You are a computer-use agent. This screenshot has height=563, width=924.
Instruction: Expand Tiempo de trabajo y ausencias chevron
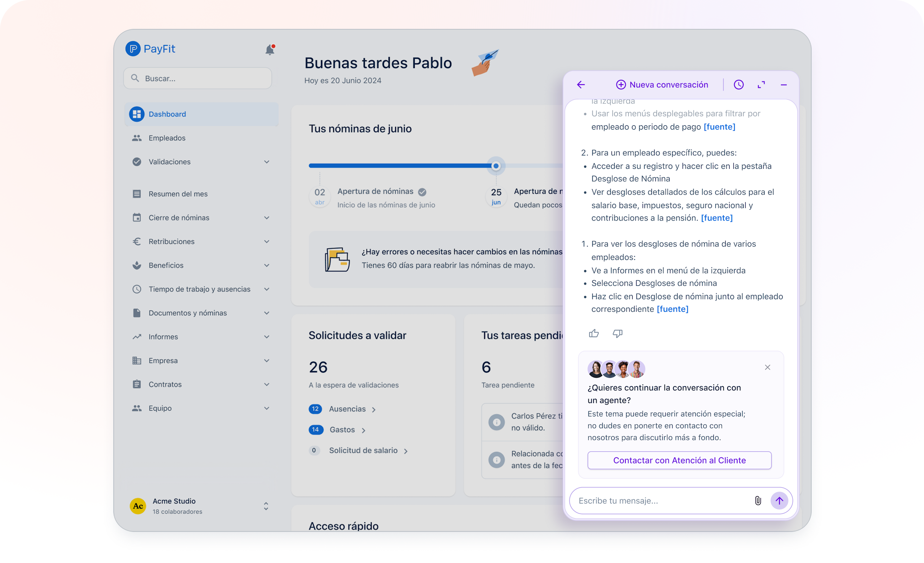[267, 289]
